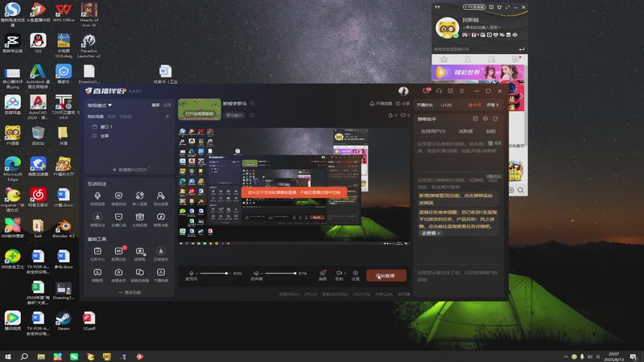Expand the dropdown arrow beside 录制
This screenshot has width=644, height=362.
[x=345, y=273]
